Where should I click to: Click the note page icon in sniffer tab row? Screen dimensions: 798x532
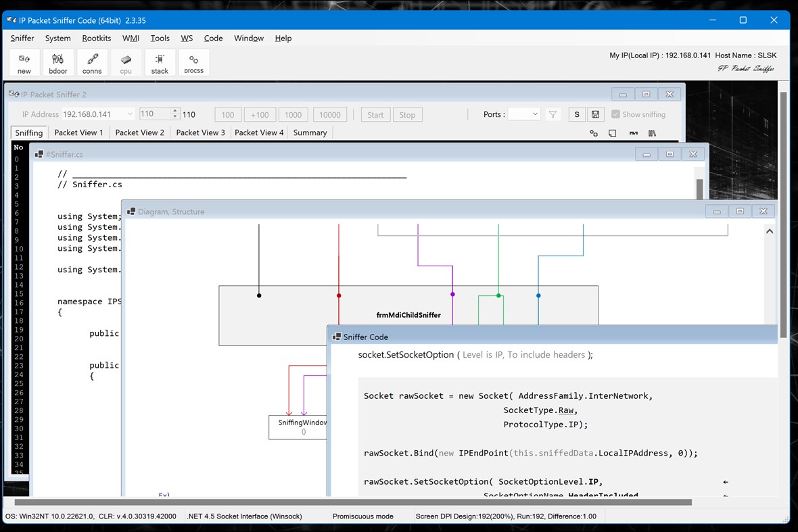(612, 133)
